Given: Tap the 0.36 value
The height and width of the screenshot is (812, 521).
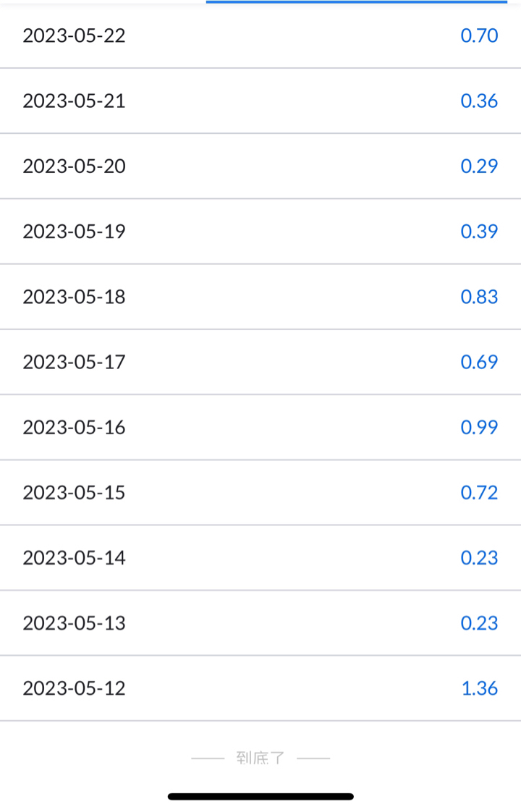Looking at the screenshot, I should pos(479,101).
